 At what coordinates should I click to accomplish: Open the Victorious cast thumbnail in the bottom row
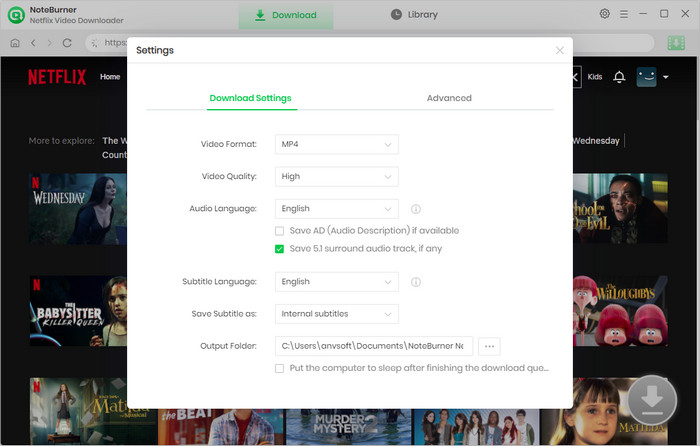click(x=476, y=427)
